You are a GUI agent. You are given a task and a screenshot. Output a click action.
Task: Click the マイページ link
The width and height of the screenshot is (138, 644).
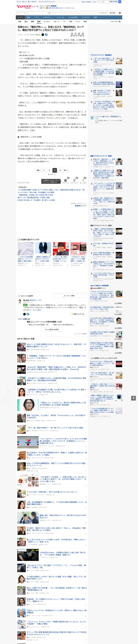[x=103, y=13]
